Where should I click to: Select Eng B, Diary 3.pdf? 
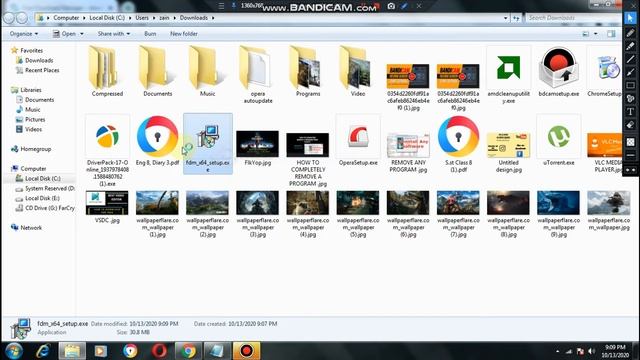[158, 140]
